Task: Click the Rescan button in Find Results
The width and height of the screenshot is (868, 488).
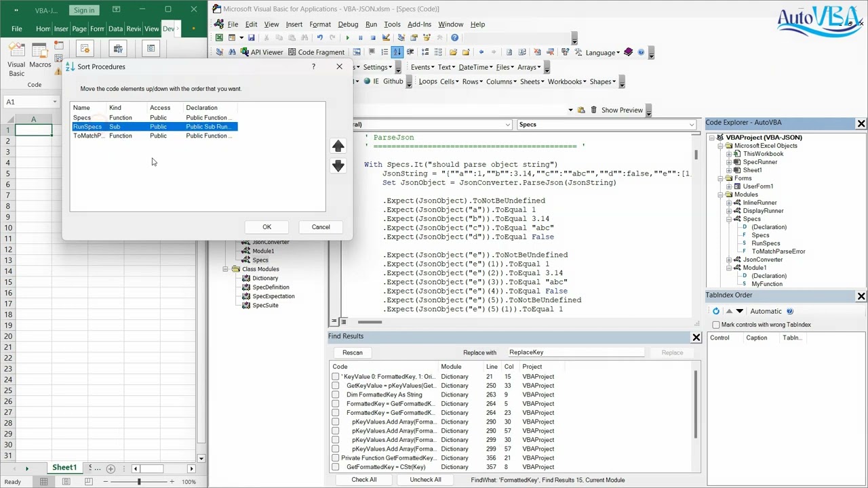Action: [352, 352]
